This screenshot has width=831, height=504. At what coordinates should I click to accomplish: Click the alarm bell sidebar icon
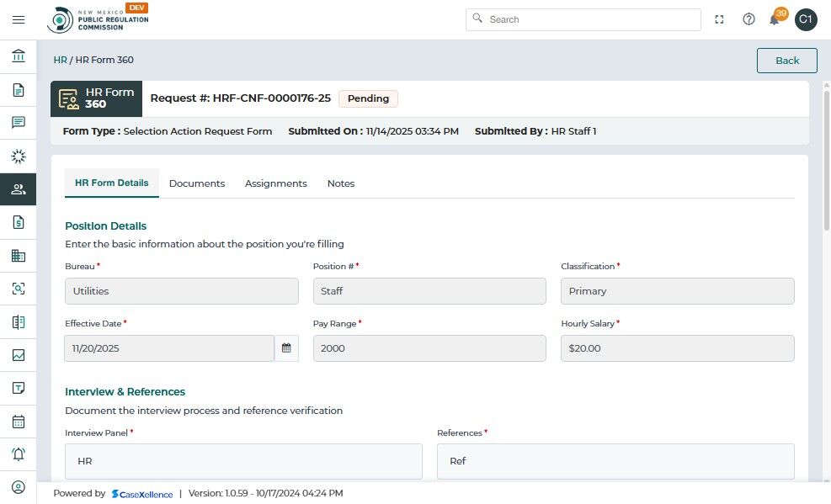(19, 454)
